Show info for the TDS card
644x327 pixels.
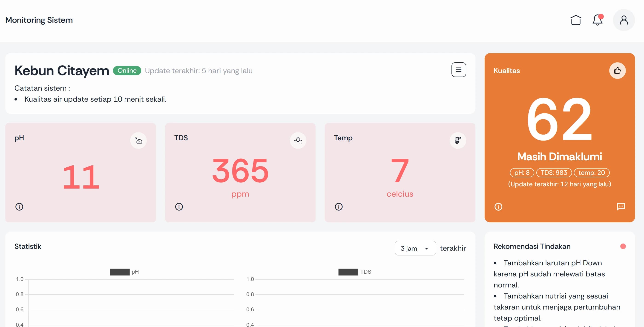[x=179, y=207]
